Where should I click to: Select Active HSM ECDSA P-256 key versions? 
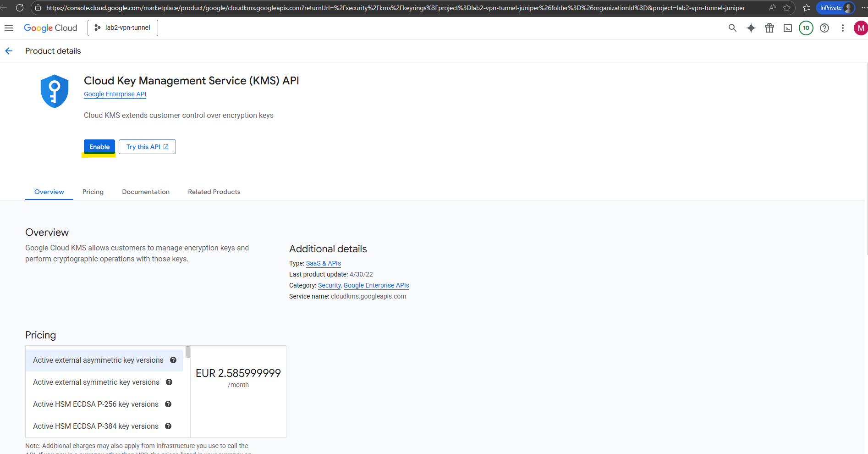(x=104, y=404)
